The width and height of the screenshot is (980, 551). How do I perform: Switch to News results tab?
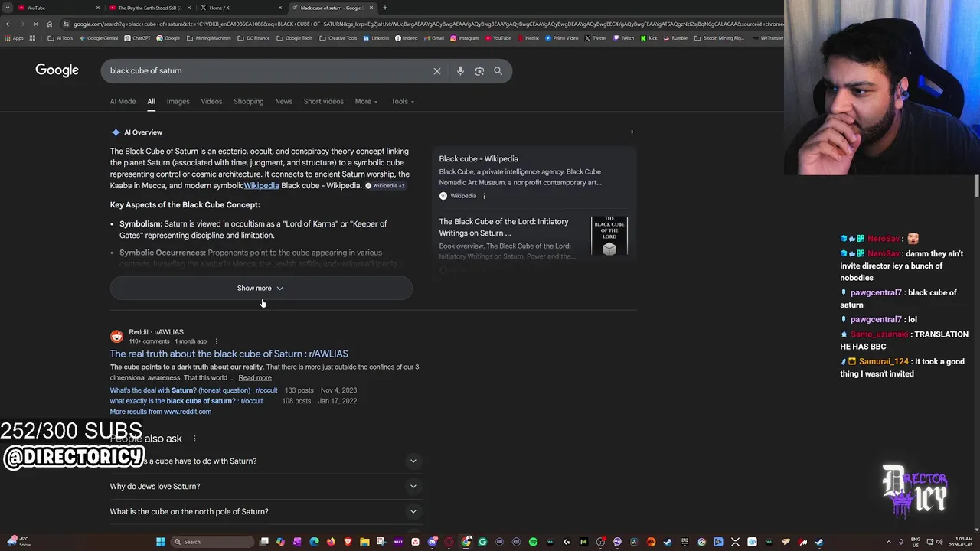pos(283,102)
